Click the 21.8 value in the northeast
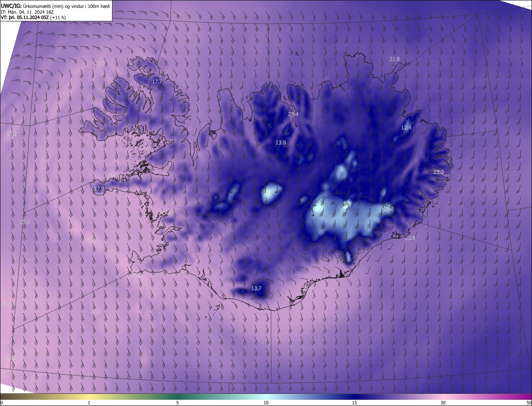Screen dimensions: 532x406 point(394,59)
